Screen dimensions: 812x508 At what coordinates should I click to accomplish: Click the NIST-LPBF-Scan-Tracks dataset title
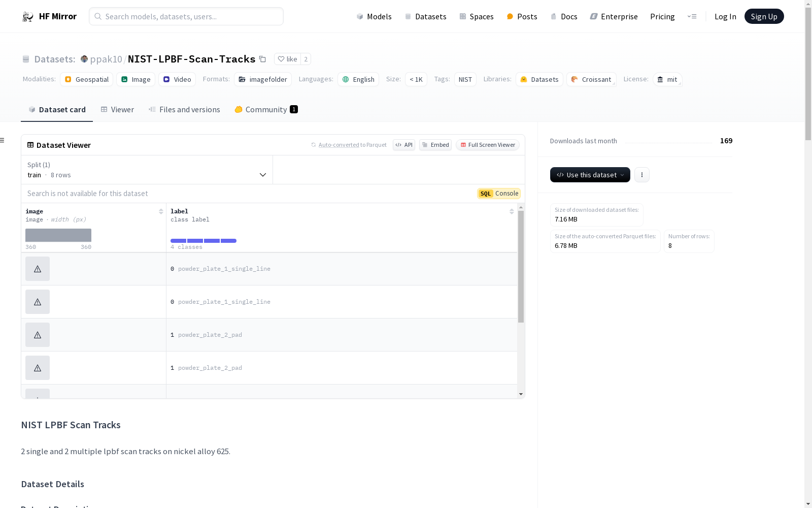click(191, 59)
